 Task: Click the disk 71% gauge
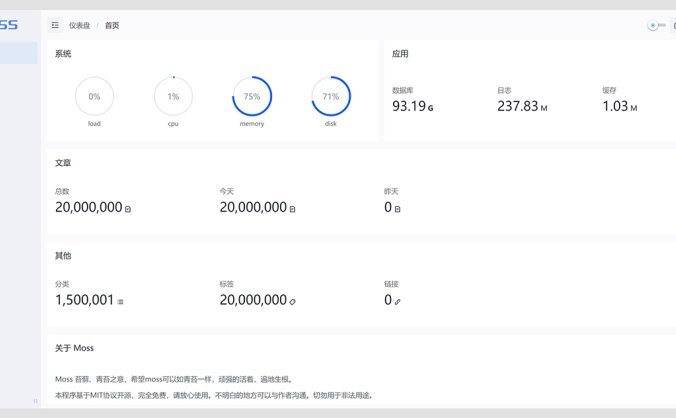[331, 96]
